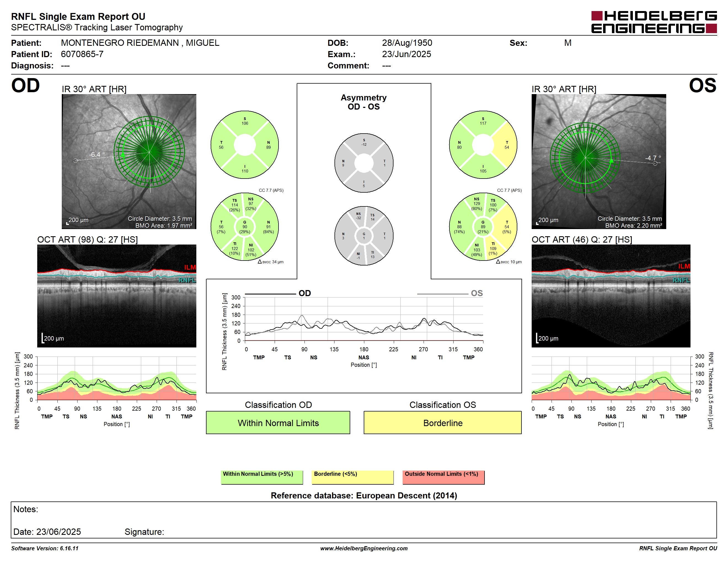Click the Signature line
728x563 pixels.
click(x=144, y=532)
